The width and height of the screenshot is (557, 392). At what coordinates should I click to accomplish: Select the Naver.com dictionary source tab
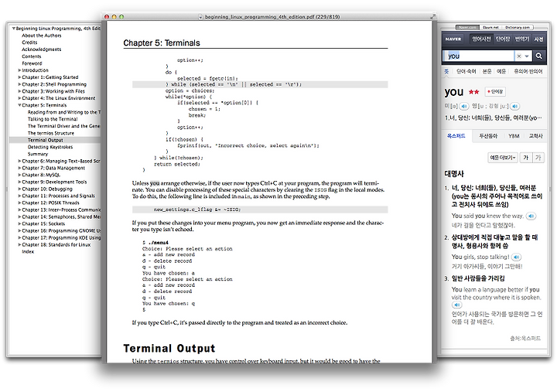[467, 27]
